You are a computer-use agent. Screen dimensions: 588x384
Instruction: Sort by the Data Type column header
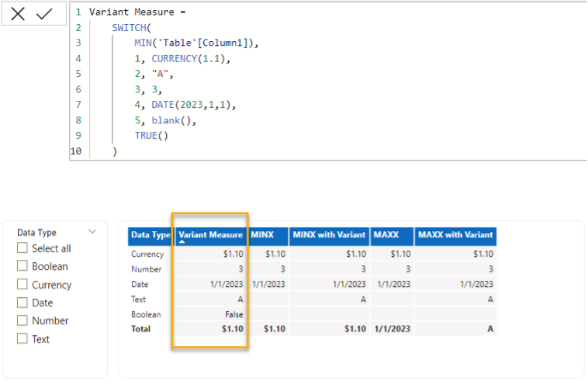coord(150,234)
